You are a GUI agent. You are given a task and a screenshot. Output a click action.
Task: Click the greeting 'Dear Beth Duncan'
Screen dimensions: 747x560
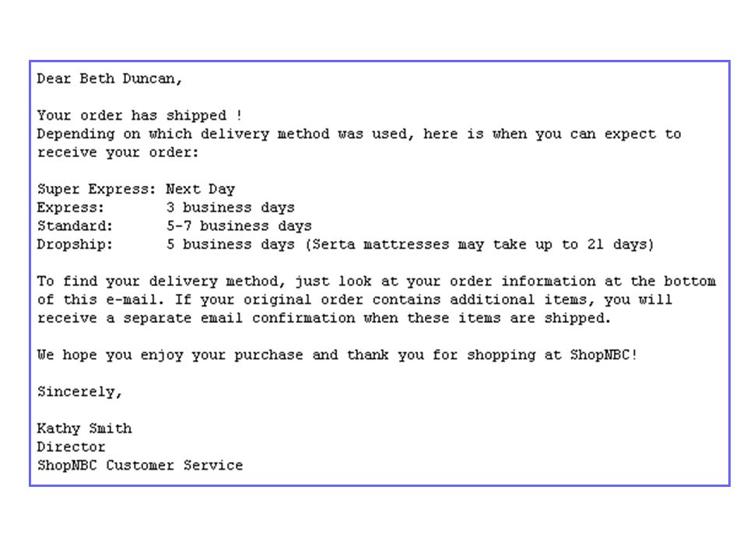tap(109, 79)
